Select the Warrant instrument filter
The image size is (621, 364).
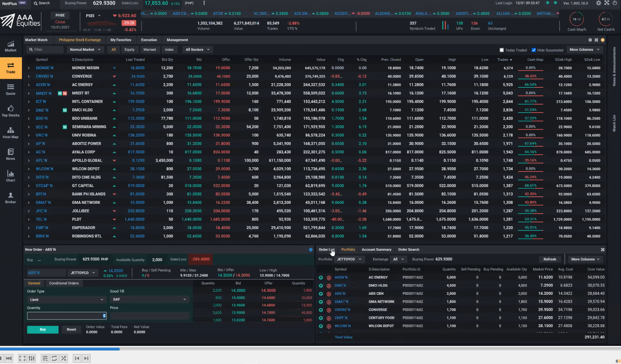pyautogui.click(x=150, y=50)
